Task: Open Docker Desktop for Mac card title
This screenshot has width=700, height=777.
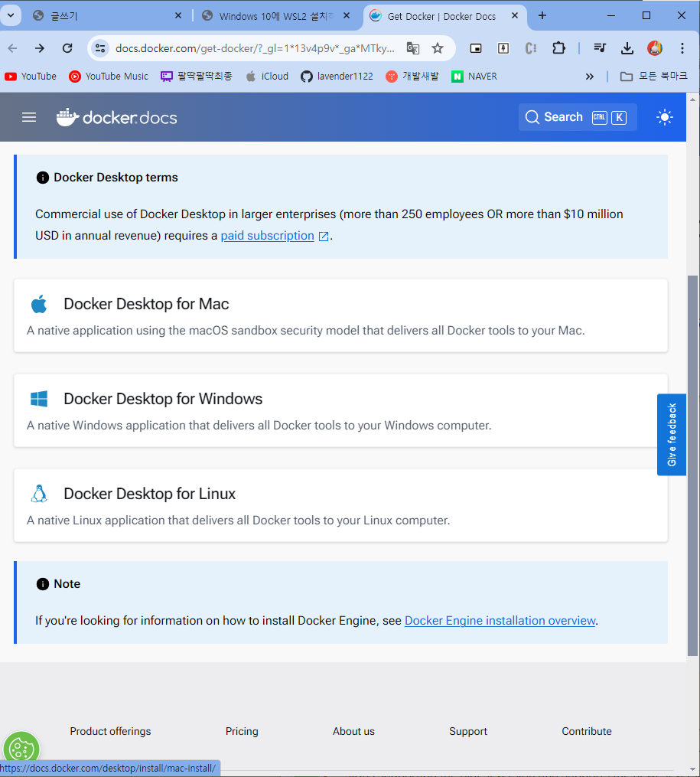Action: tap(146, 304)
